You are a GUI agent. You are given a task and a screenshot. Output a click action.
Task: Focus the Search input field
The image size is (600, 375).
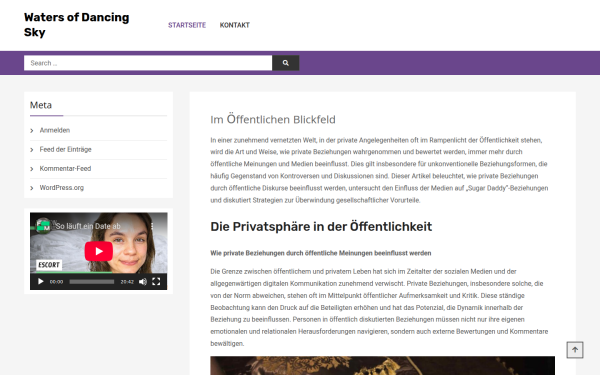point(148,63)
